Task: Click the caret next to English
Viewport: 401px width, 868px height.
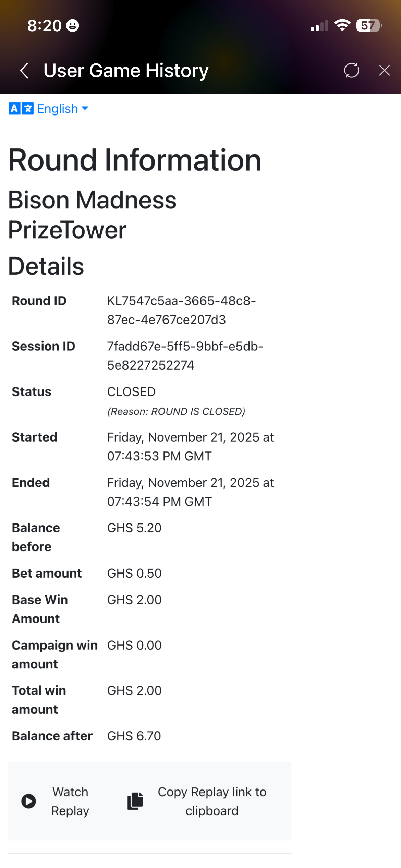Action: click(x=85, y=108)
